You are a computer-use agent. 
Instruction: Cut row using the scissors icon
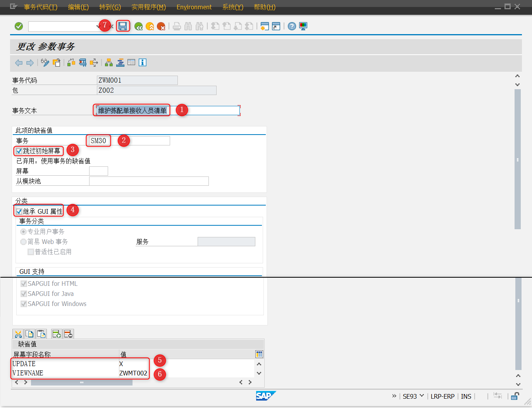[18, 334]
